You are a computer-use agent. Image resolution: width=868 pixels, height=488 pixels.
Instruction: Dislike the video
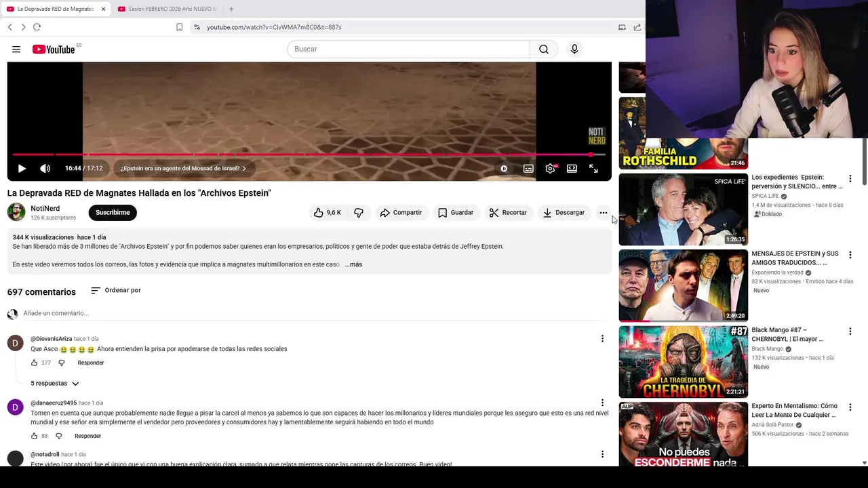point(359,213)
